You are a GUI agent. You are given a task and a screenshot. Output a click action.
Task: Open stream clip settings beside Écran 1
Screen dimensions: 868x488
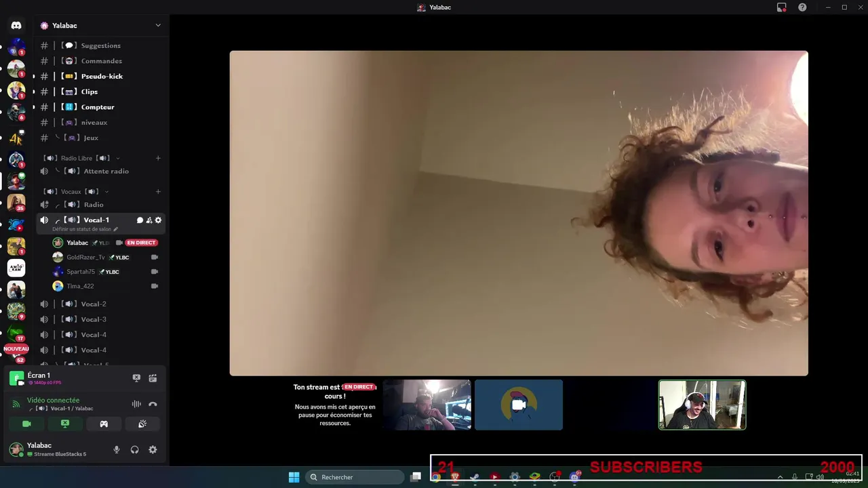pos(153,378)
